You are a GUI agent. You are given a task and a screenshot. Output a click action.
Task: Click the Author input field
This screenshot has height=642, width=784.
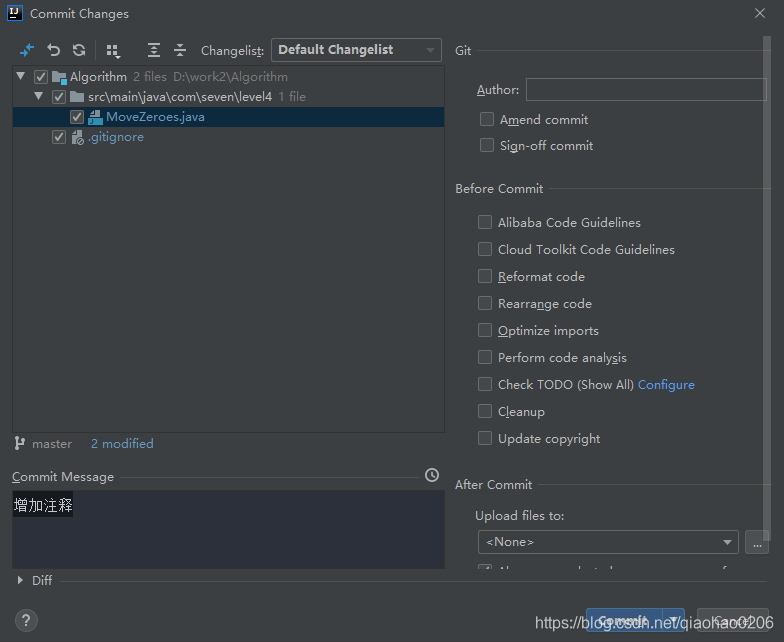(x=646, y=90)
